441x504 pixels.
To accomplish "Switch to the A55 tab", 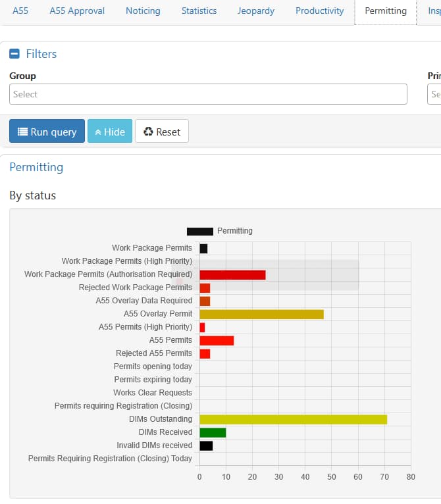I will (20, 11).
